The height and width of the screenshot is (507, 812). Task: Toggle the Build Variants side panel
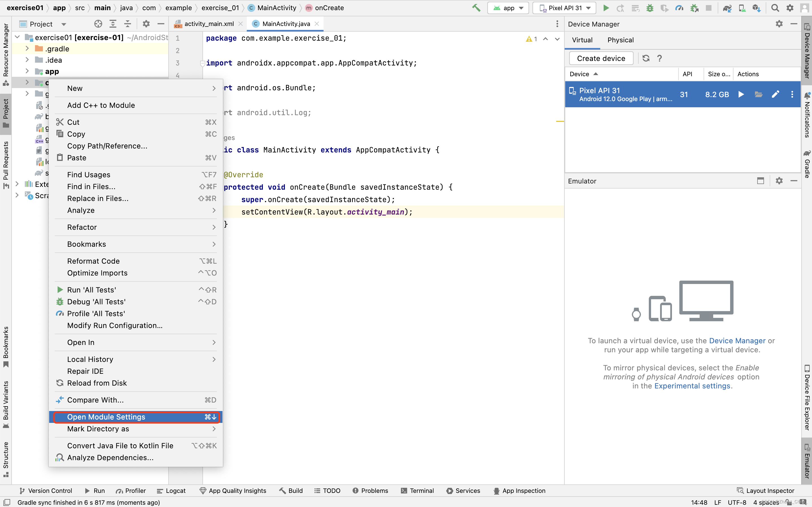click(6, 405)
